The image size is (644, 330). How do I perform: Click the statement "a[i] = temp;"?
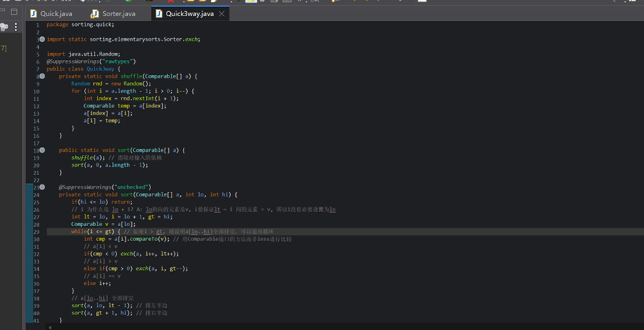[102, 121]
